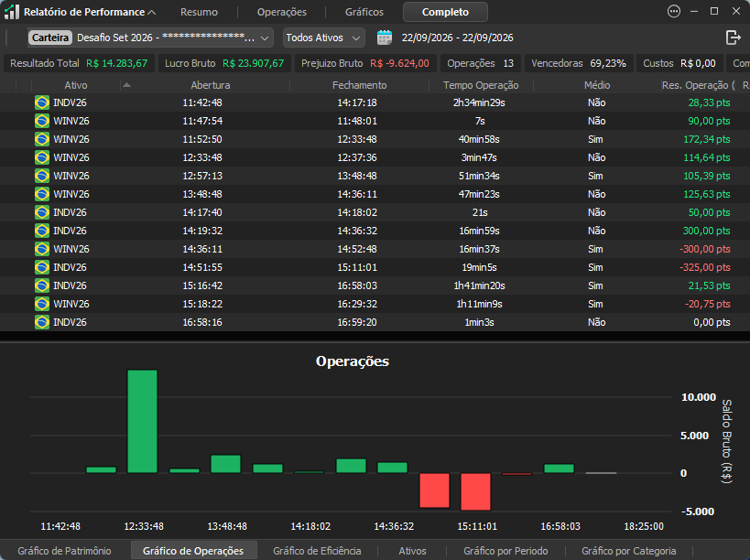Toggle sort arrow on the Ativo column
The image size is (750, 560).
tap(126, 85)
